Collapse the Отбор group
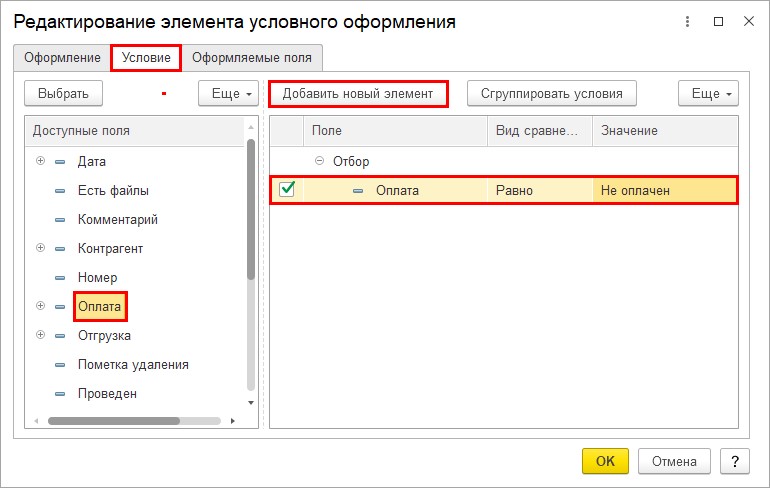The image size is (770, 488). pos(319,161)
